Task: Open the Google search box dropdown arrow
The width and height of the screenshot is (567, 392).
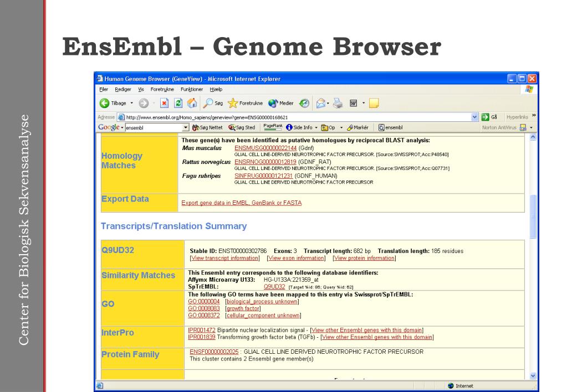Action: (186, 127)
